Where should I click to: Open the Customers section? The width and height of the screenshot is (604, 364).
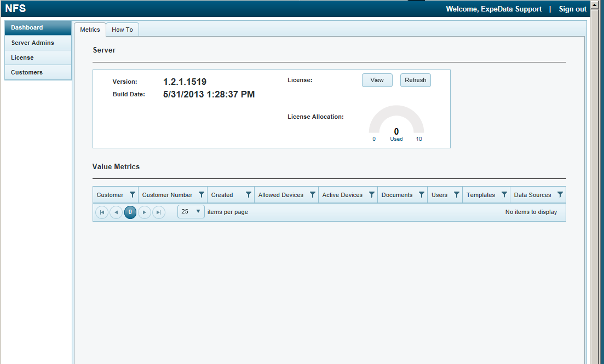click(x=38, y=72)
